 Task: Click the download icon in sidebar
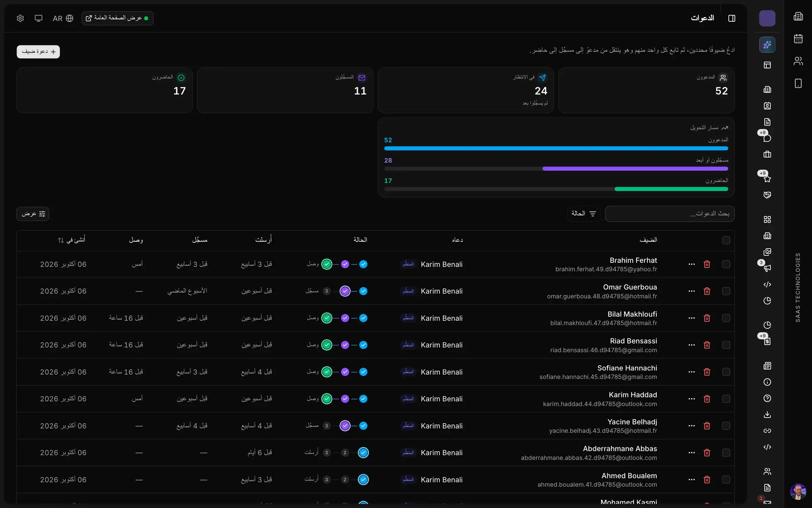tap(767, 415)
